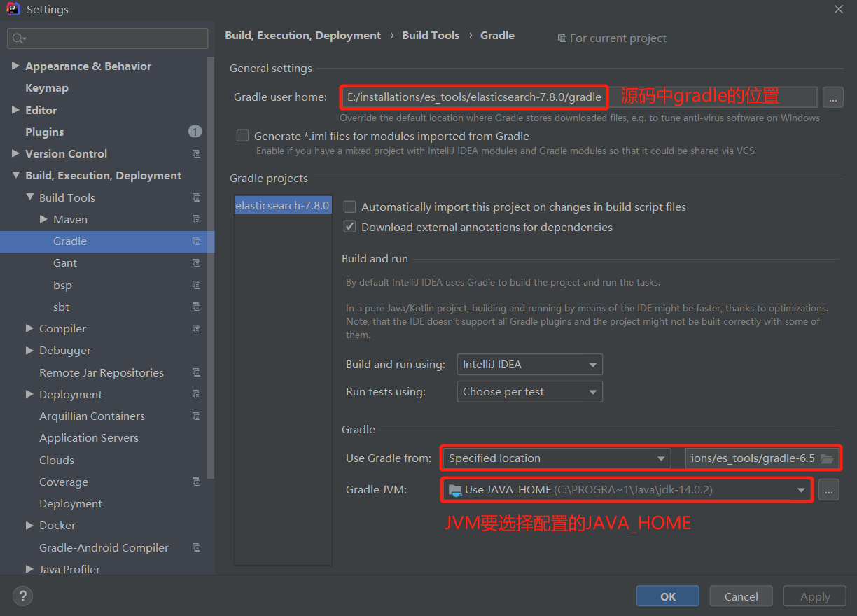Open the Run tests using dropdown
This screenshot has height=616, width=857.
pyautogui.click(x=529, y=392)
